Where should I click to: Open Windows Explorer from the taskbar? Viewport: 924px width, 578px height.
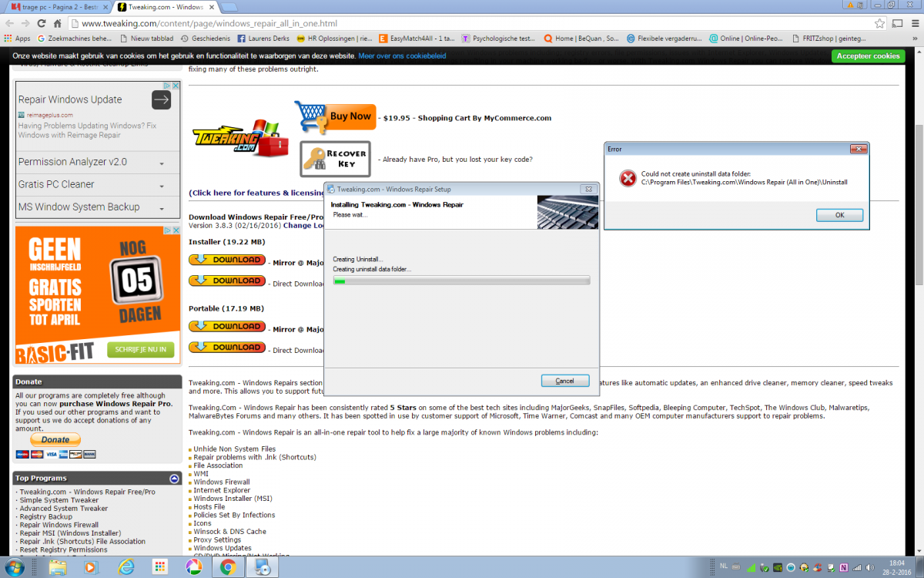pyautogui.click(x=57, y=566)
